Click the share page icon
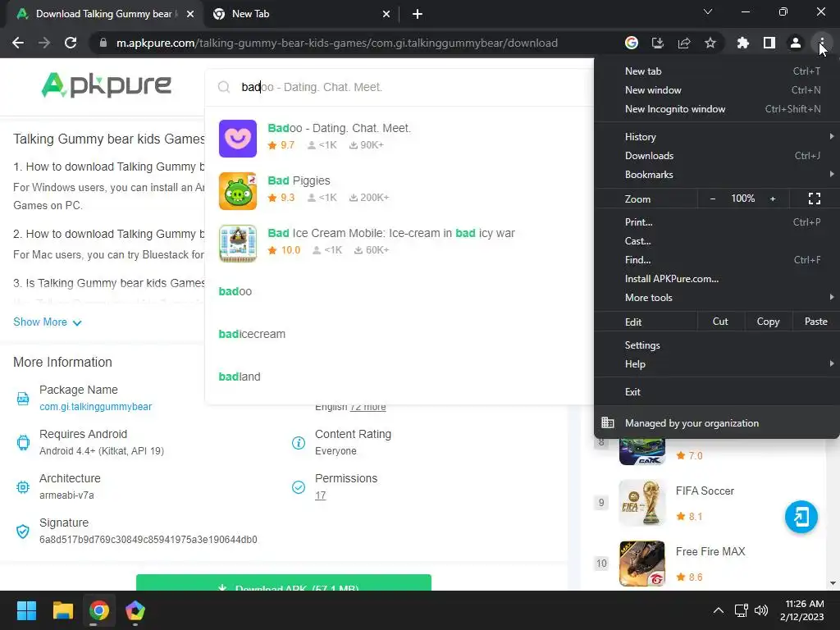This screenshot has height=630, width=840. tap(684, 43)
